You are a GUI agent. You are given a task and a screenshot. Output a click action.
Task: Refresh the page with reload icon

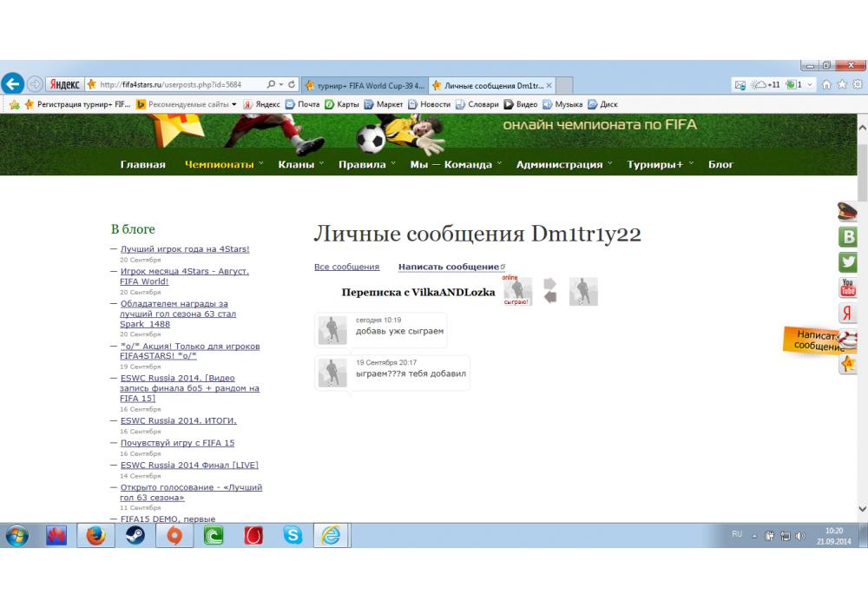click(292, 85)
